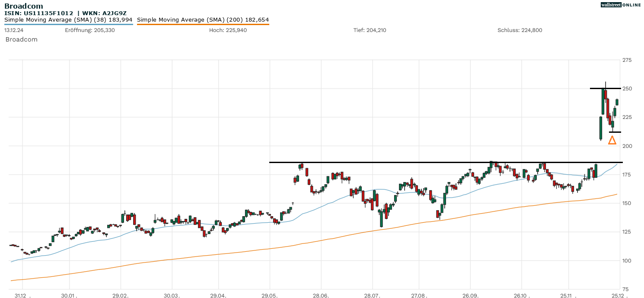Image resolution: width=644 pixels, height=298 pixels.
Task: Select the Broadcom chart title
Action: 24,6
